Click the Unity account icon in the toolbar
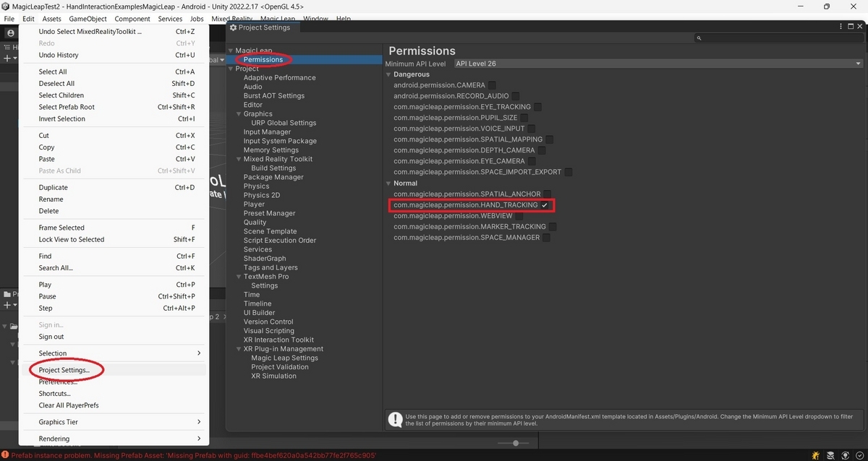The image size is (868, 461). tap(10, 33)
